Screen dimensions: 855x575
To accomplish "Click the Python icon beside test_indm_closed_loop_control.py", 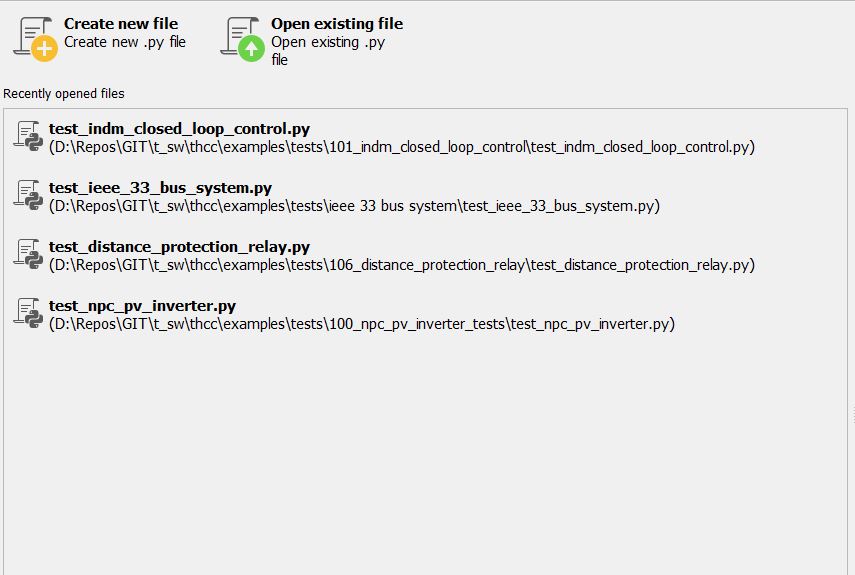I will click(x=27, y=135).
